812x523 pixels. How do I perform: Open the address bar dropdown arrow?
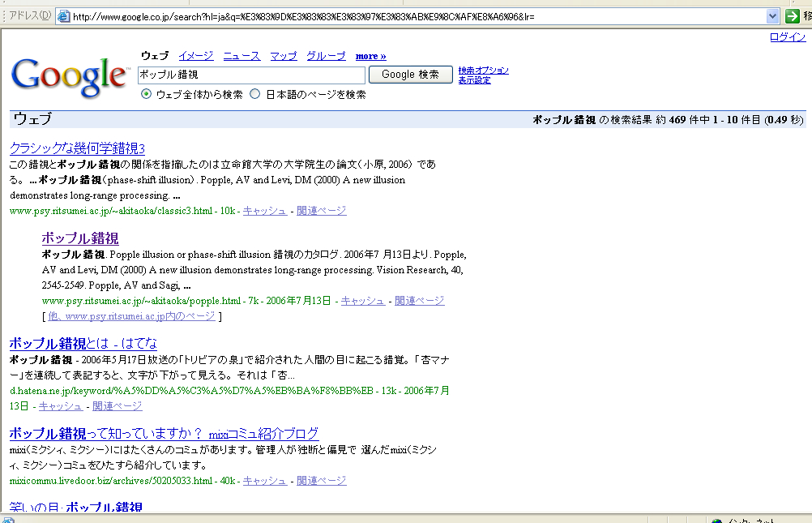point(772,16)
